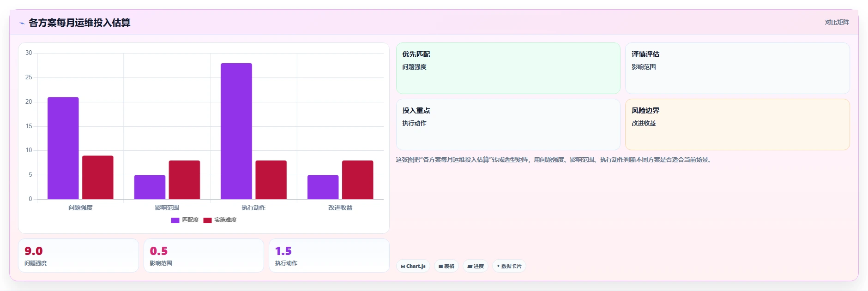Viewport: 868px width, 291px height.
Task: Click the 进度 tag chip
Action: (476, 266)
